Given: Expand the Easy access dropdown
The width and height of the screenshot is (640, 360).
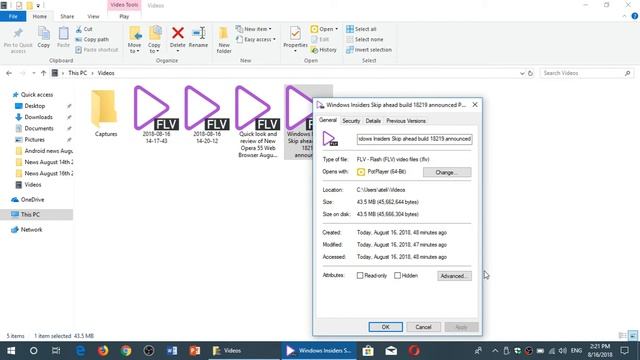Looking at the screenshot, I should 256,39.
